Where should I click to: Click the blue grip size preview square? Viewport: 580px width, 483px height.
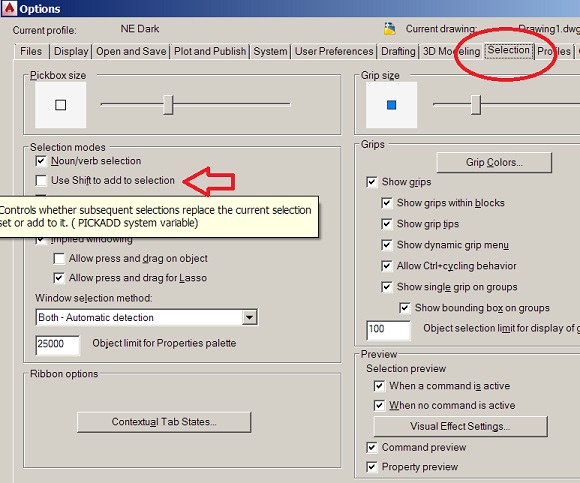tap(391, 105)
